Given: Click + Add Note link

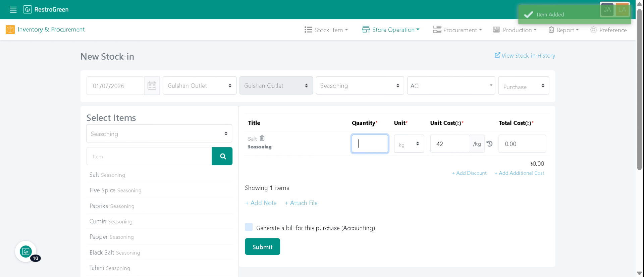Looking at the screenshot, I should pyautogui.click(x=261, y=203).
